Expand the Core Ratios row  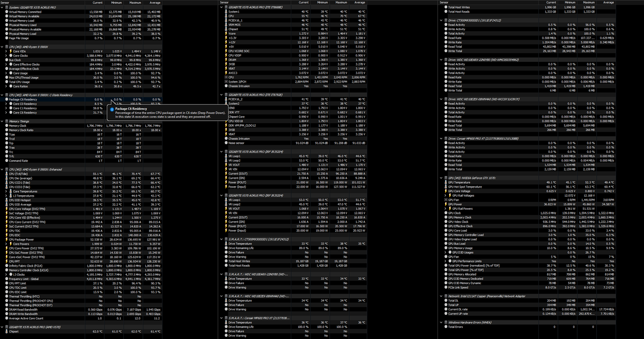[x=6, y=86]
